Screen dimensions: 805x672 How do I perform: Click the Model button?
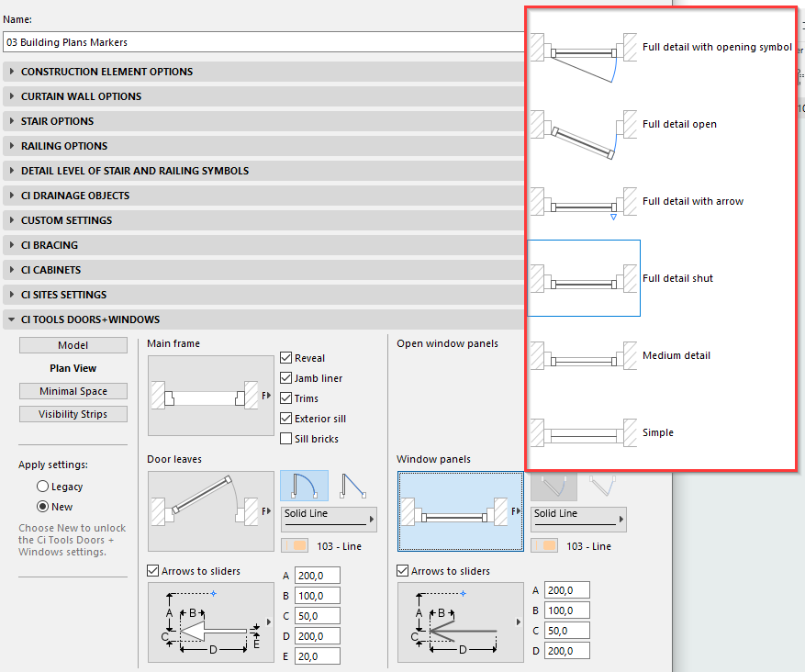click(73, 345)
